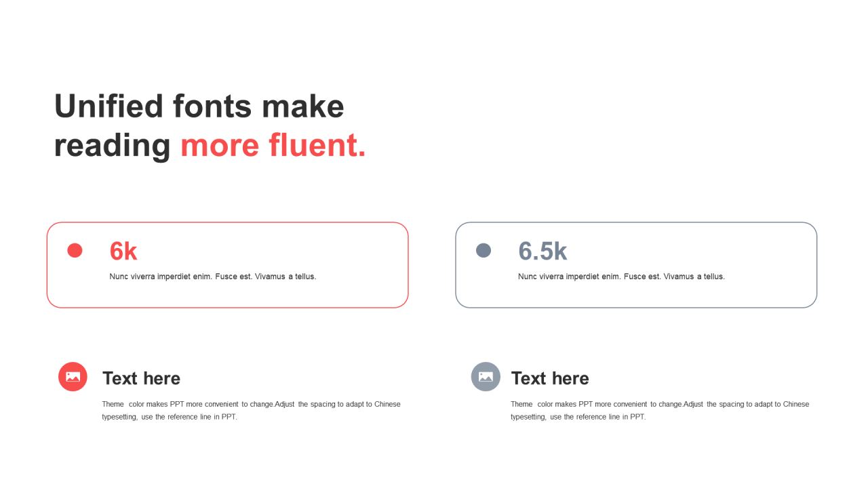Click the red 6k statistic number
Viewport: 868px width, 488px height.
123,251
